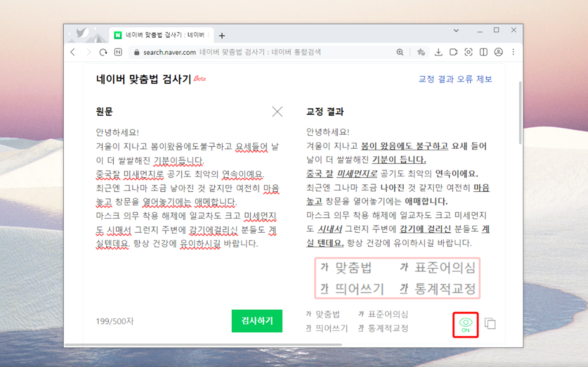Open the browser three-dot menu
588x367 pixels.
point(513,52)
